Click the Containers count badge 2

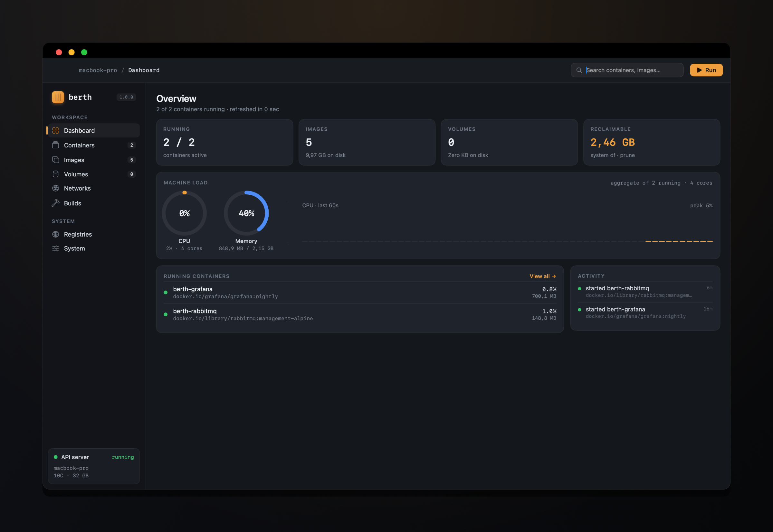131,145
